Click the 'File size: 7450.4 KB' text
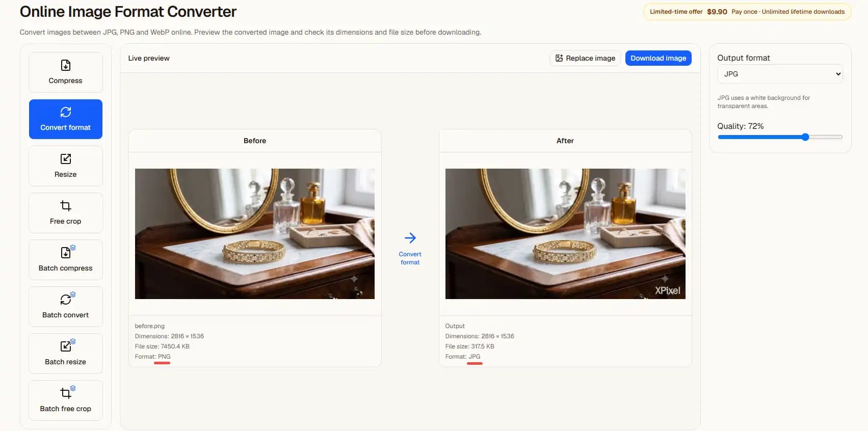This screenshot has width=868, height=431. 162,346
